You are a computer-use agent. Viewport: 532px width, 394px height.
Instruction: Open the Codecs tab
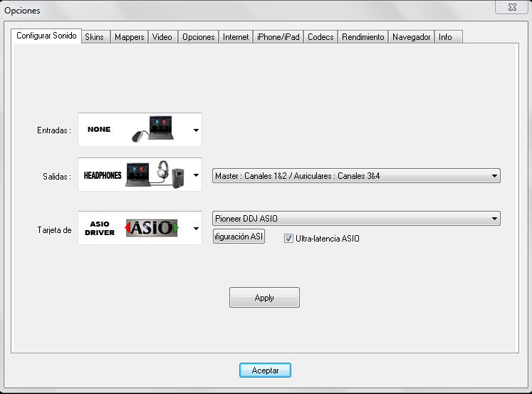tap(320, 37)
